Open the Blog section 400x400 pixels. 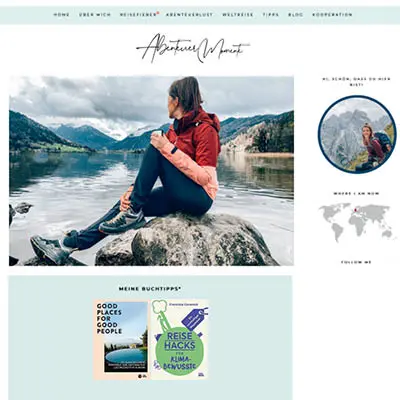pyautogui.click(x=296, y=15)
